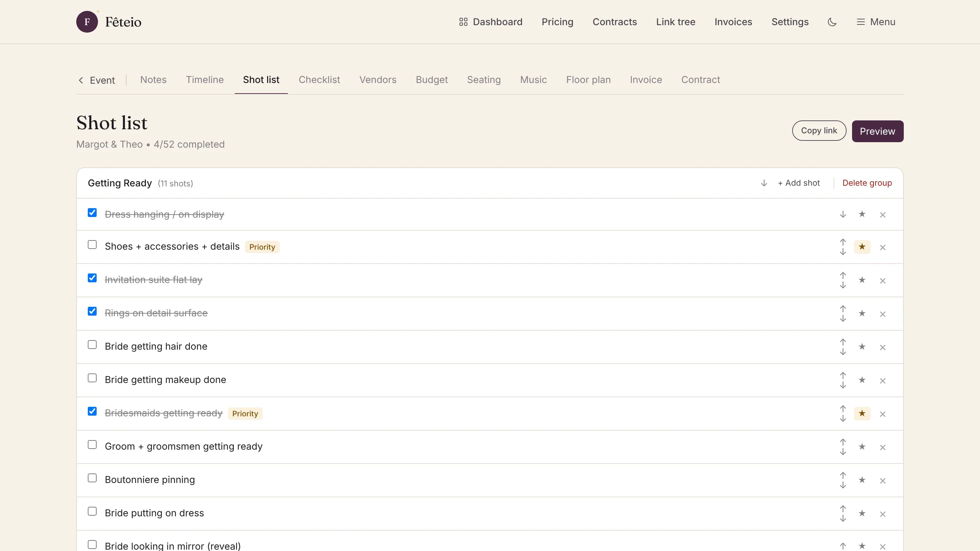This screenshot has width=980, height=551.
Task: Uncheck Invitation suite flat lay
Action: tap(92, 278)
